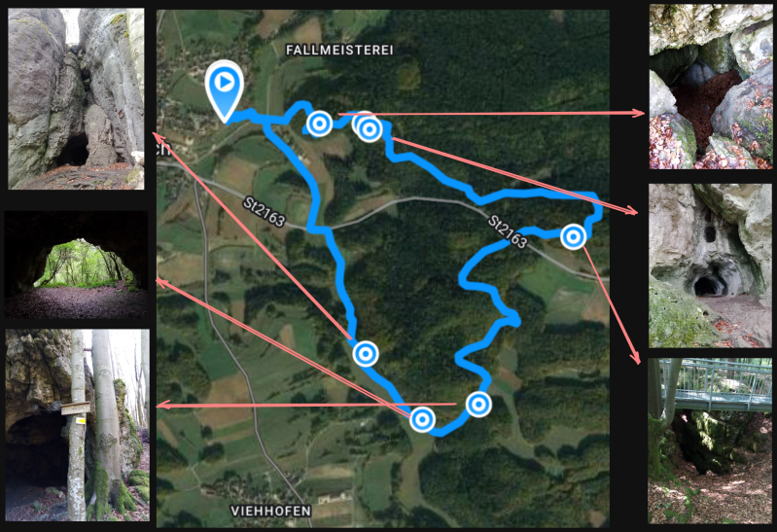Click the red arrowhead pointing to crevice photo

(157, 136)
